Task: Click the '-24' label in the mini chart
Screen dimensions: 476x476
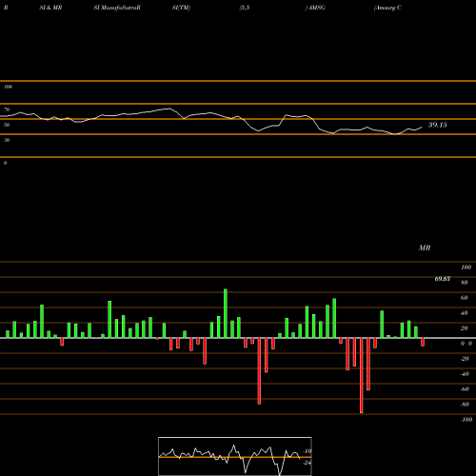Action: (307, 463)
